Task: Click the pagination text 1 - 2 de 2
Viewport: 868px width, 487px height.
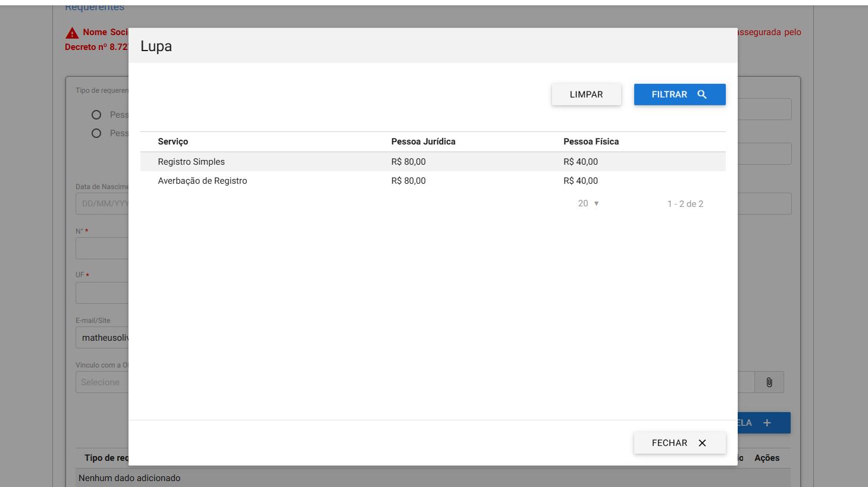Action: [685, 204]
